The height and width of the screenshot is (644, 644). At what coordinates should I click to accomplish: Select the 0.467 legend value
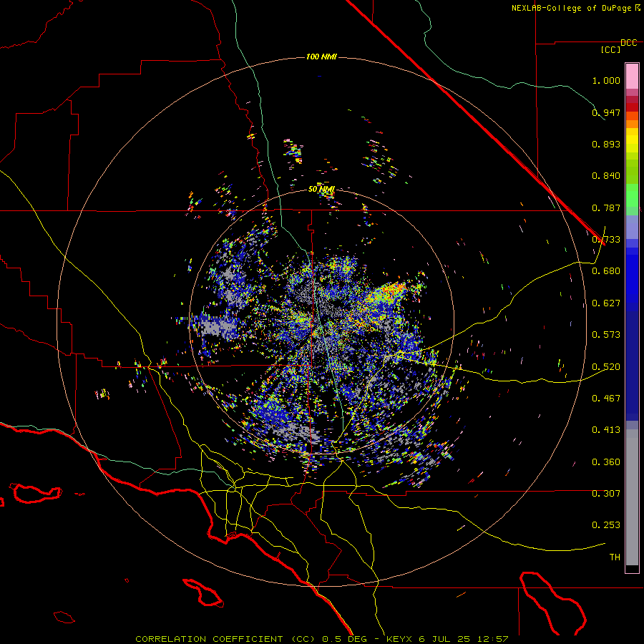606,398
